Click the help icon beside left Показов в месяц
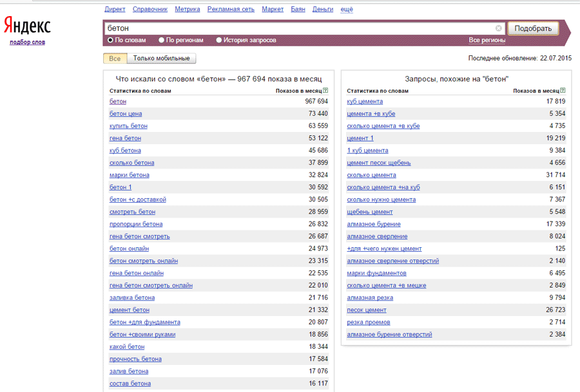This screenshot has width=580, height=392. coord(325,90)
